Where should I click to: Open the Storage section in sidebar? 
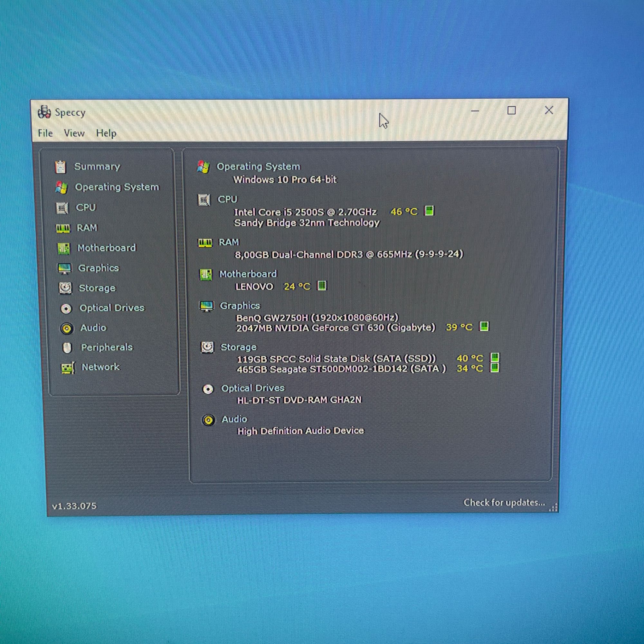(97, 288)
